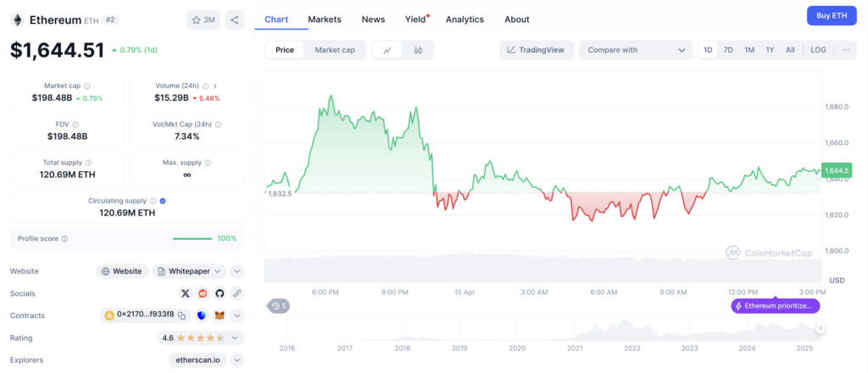
Task: Select the candlestick chart style
Action: point(418,50)
